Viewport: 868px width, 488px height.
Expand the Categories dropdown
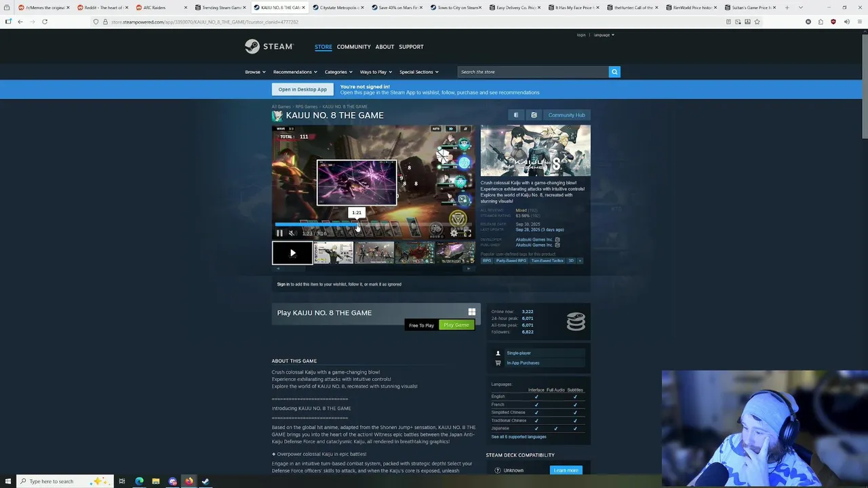(x=338, y=72)
